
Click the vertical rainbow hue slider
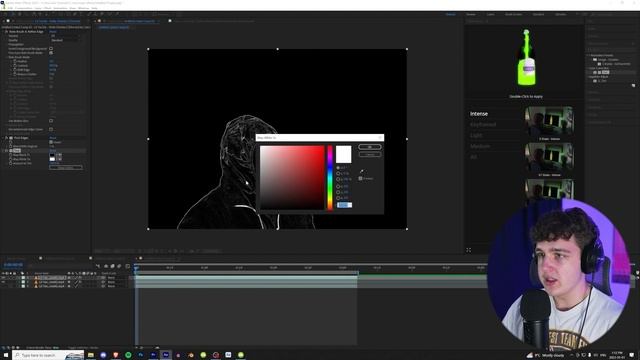tap(330, 178)
